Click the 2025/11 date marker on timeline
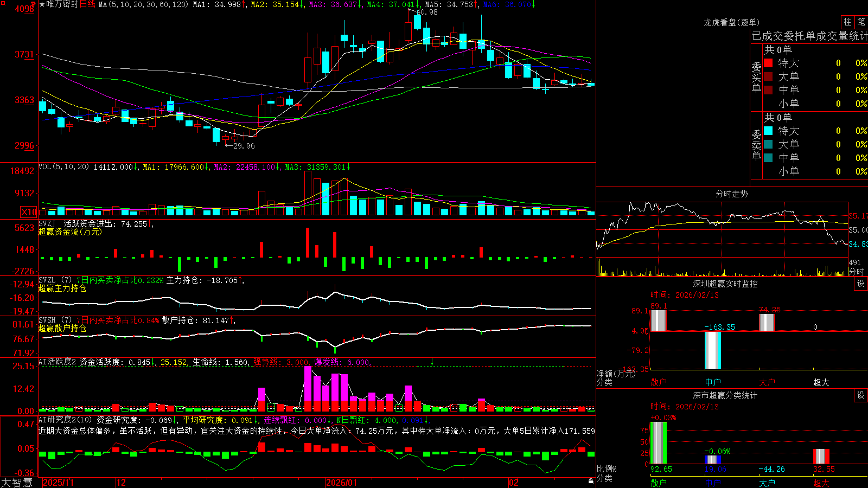 [x=58, y=483]
